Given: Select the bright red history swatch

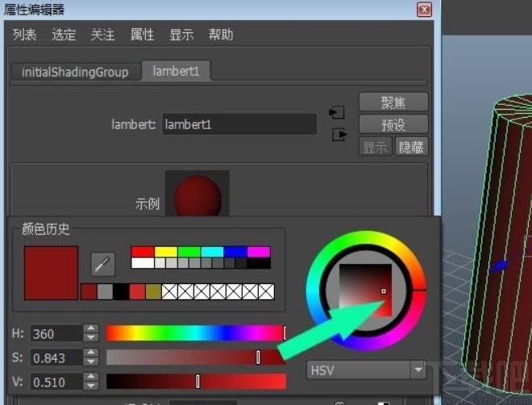Looking at the screenshot, I should pyautogui.click(x=137, y=291).
